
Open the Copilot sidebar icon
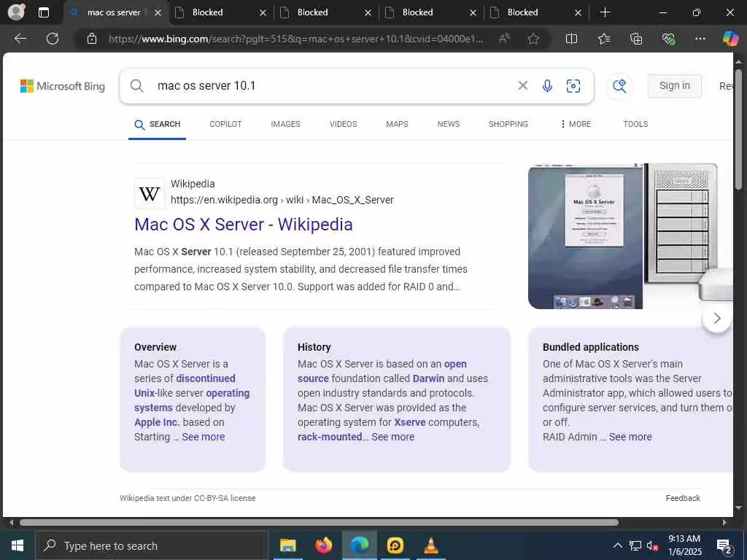[730, 39]
